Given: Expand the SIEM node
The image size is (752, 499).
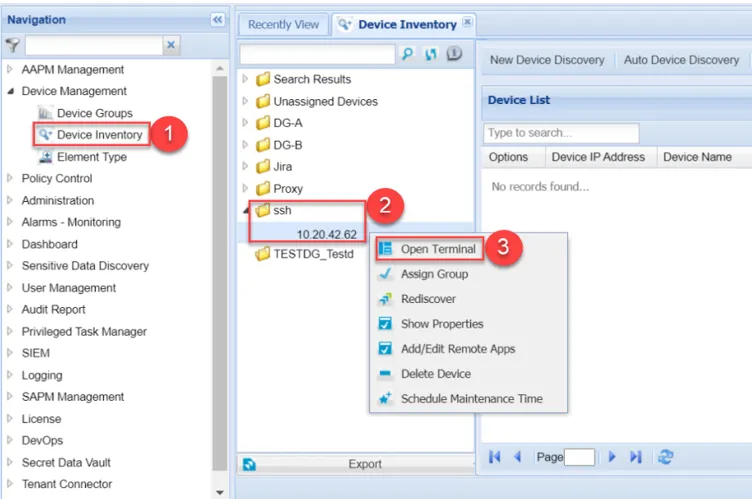Looking at the screenshot, I should pos(10,353).
